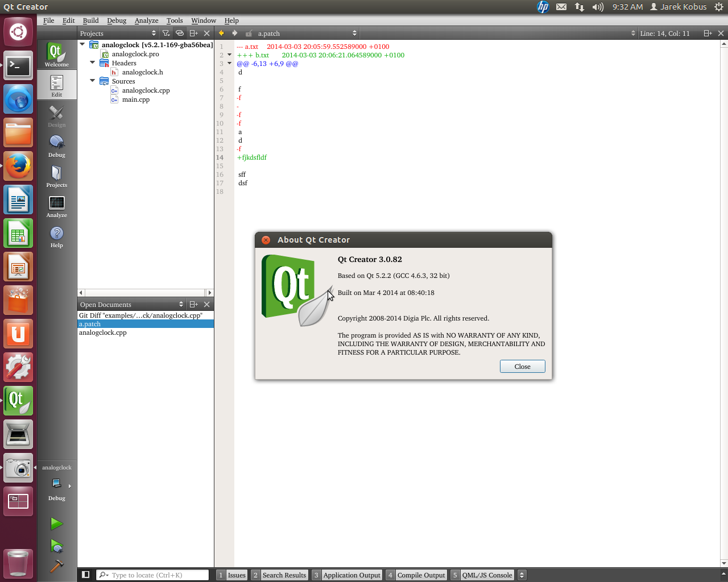Select analogclock.cpp under Sources
Image resolution: width=728 pixels, height=582 pixels.
[146, 90]
